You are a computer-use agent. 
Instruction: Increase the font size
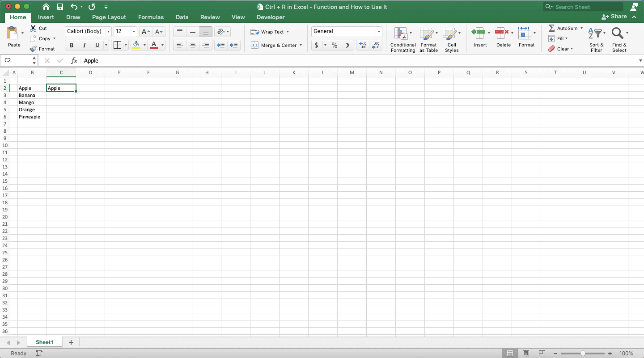tap(145, 32)
